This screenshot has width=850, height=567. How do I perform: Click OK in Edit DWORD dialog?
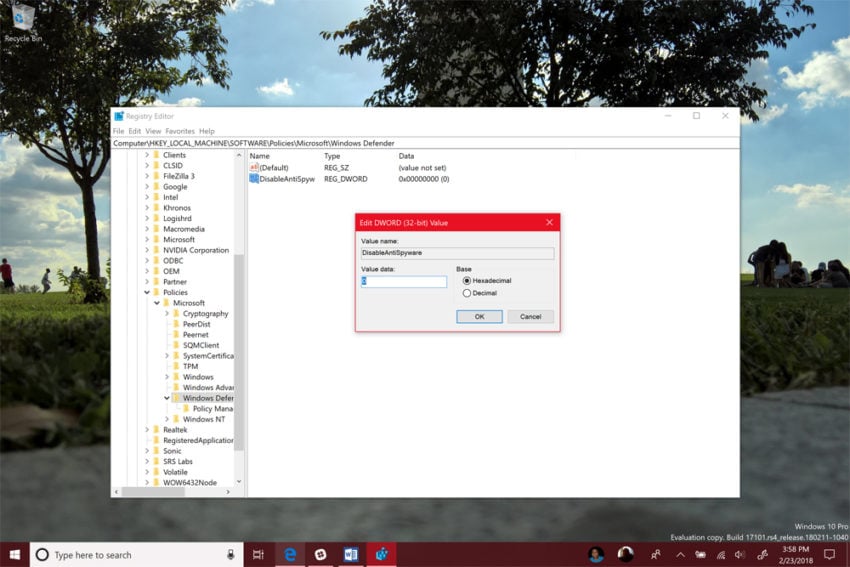[x=479, y=317]
